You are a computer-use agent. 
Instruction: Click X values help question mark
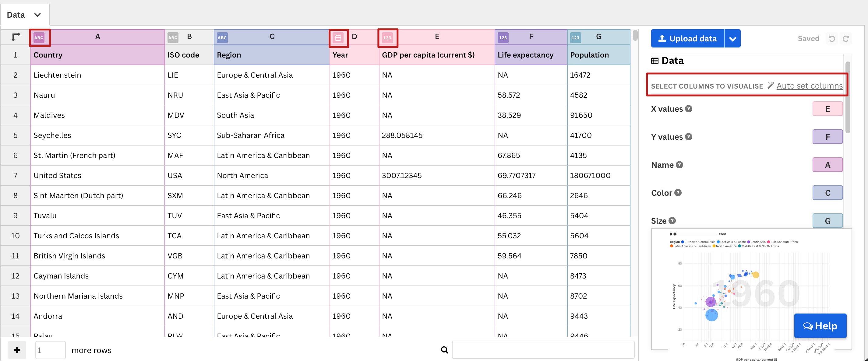click(x=689, y=108)
